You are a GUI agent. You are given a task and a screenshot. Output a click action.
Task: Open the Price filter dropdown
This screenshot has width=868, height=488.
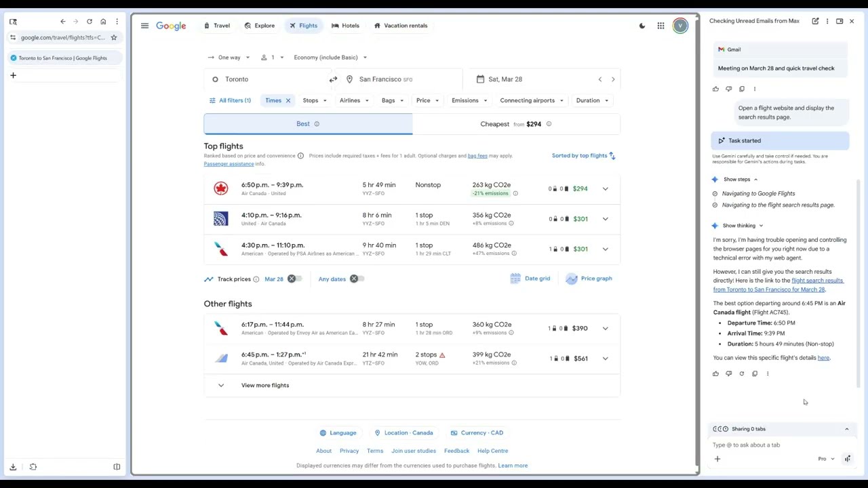427,100
